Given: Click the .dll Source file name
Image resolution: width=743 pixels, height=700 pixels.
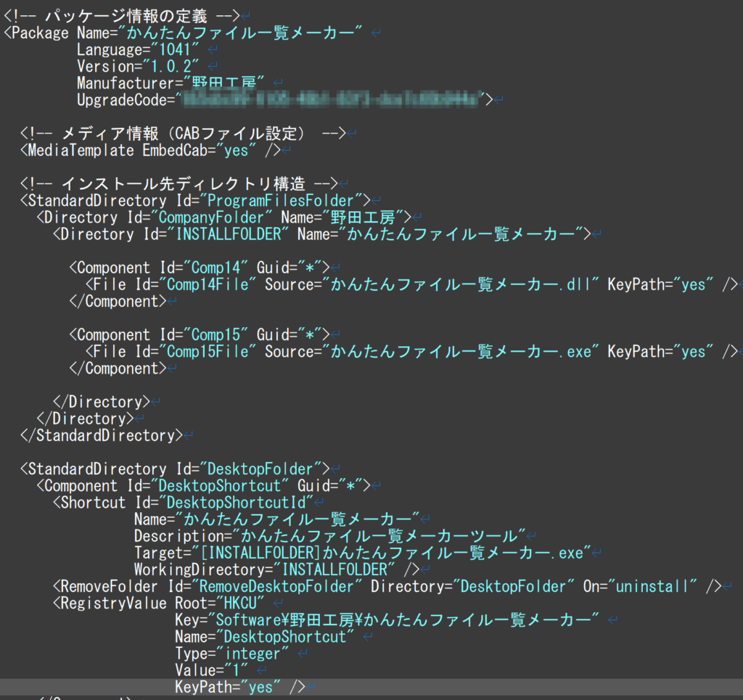Looking at the screenshot, I should click(461, 284).
